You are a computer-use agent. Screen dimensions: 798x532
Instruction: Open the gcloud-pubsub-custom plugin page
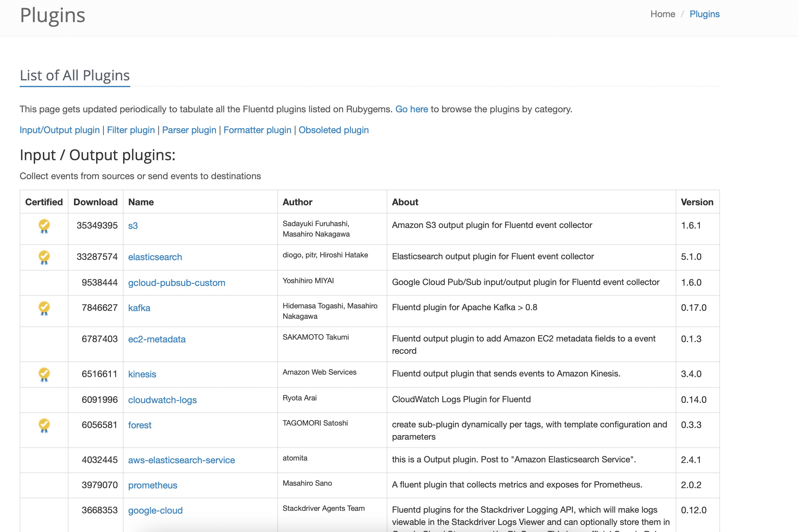pos(177,283)
